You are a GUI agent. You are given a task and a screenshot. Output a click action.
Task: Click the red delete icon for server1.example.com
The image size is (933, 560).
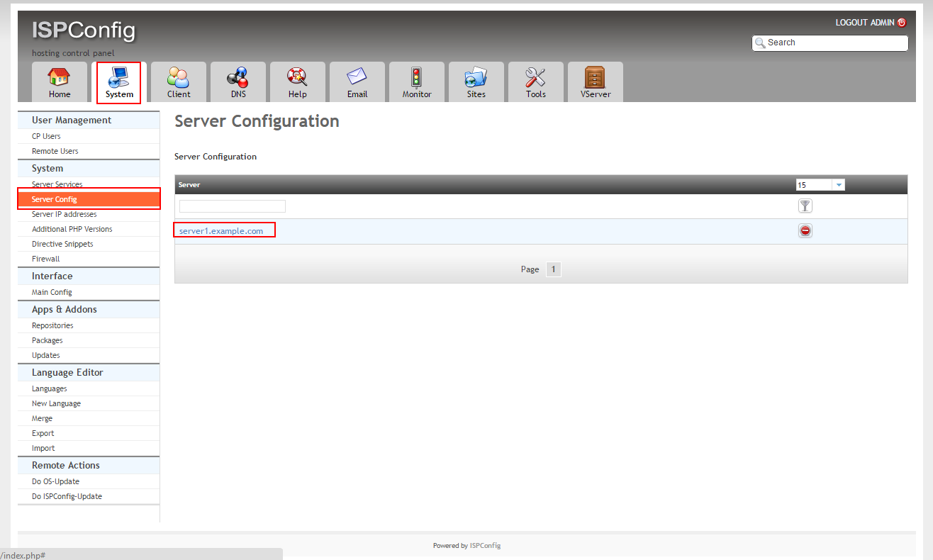click(x=805, y=230)
